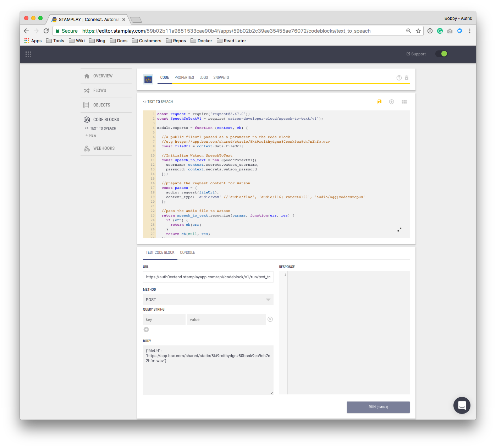
Task: Click the hexagon icon above the editor
Action: [x=392, y=102]
